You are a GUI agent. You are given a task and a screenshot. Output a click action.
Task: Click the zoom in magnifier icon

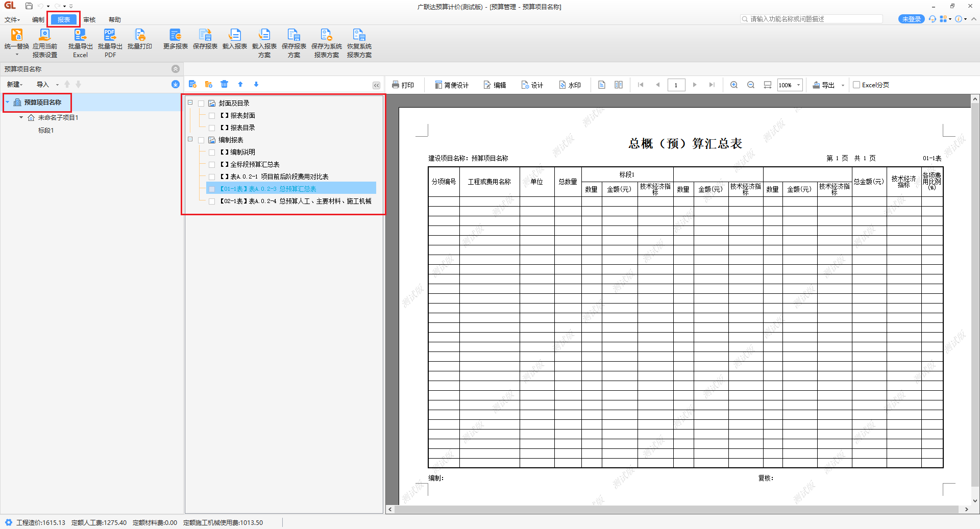(x=734, y=85)
